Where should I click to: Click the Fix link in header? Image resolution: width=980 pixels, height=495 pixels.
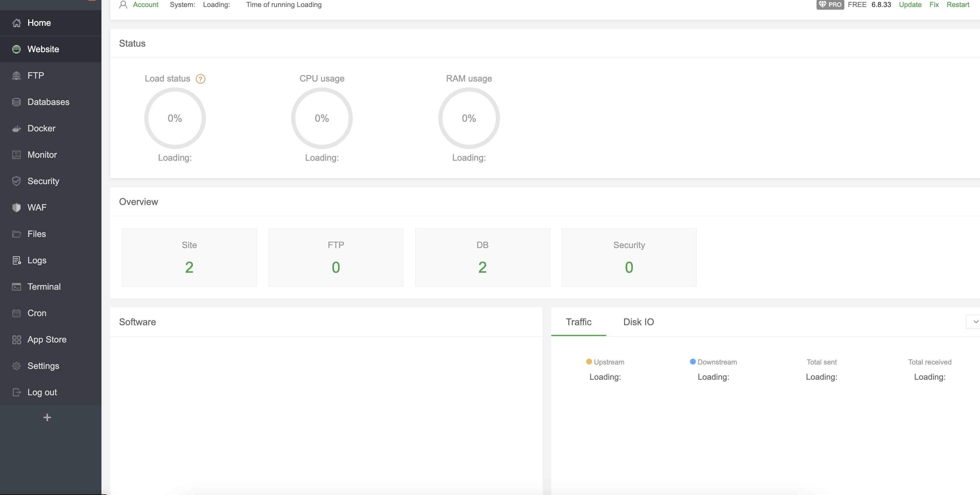(x=934, y=5)
